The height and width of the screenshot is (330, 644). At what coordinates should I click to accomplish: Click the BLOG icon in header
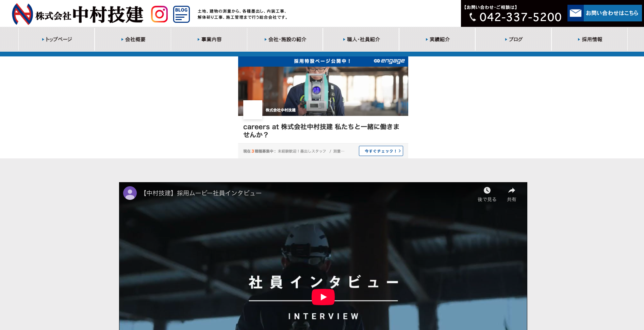(181, 14)
